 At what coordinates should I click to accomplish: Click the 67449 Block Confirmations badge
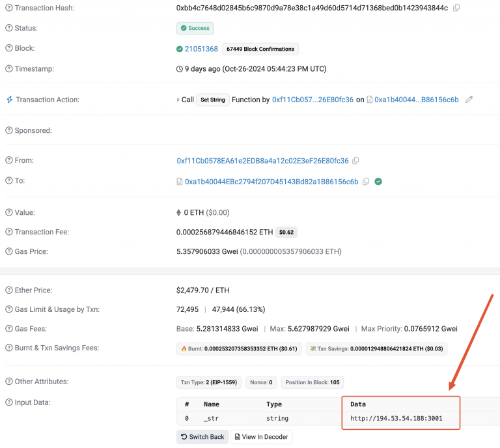[x=260, y=49]
